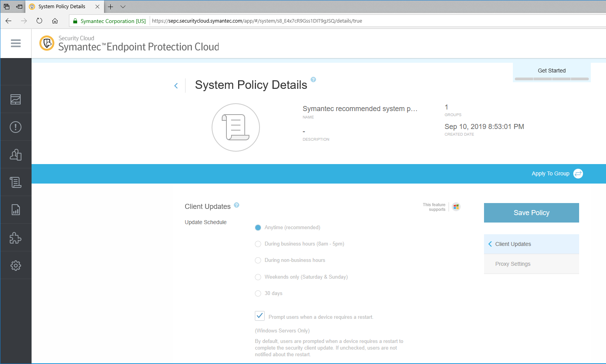The height and width of the screenshot is (364, 606).
Task: Select During business hours (8am - 5pm)
Action: coord(258,244)
